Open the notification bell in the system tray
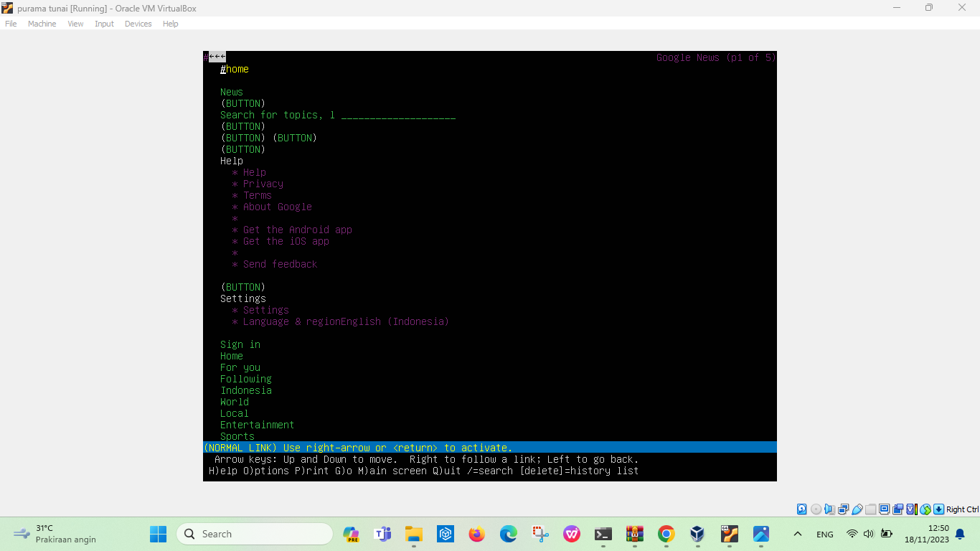The width and height of the screenshot is (980, 551). pos(960,534)
